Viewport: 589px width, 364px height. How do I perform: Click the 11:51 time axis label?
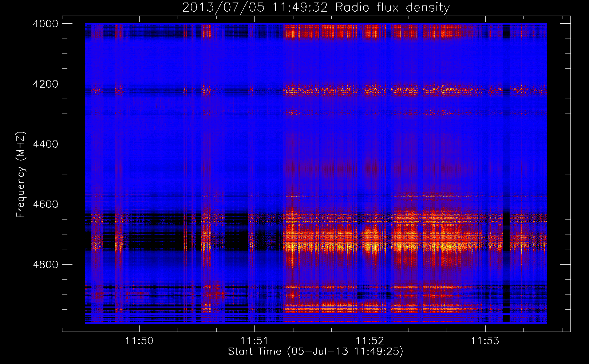(254, 341)
